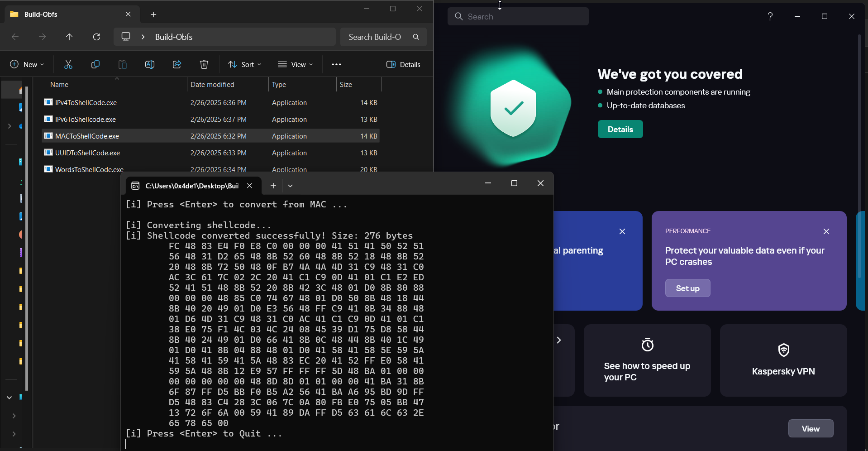Click the green Details button in Kaspersky

[x=620, y=129]
